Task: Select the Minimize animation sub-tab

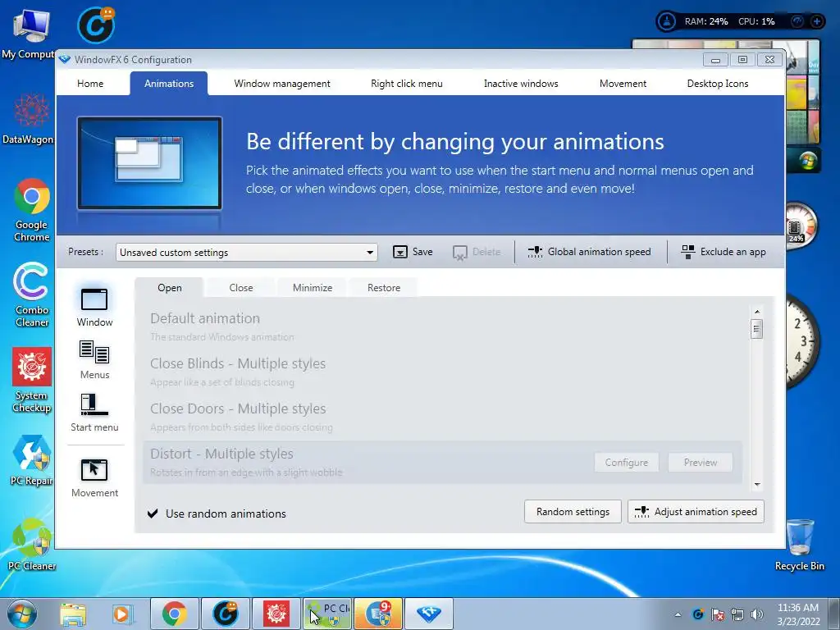Action: [x=313, y=288]
